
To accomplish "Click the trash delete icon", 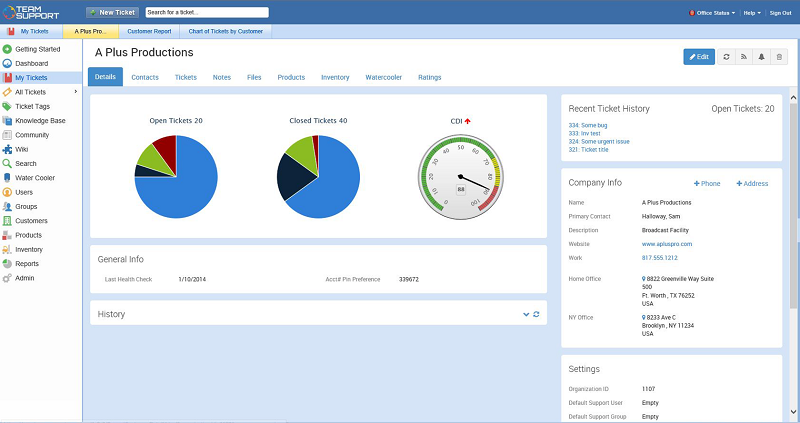I will 780,57.
